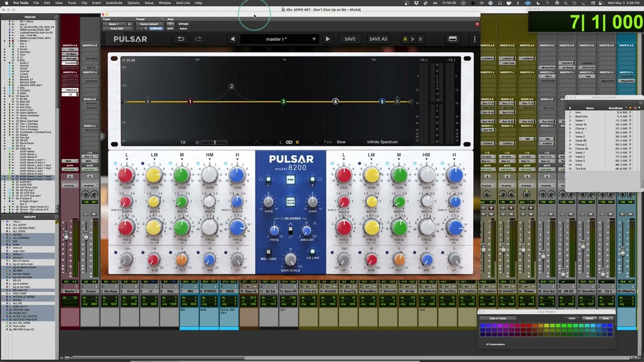Click the rack view icon in Pulsar header

click(x=453, y=39)
